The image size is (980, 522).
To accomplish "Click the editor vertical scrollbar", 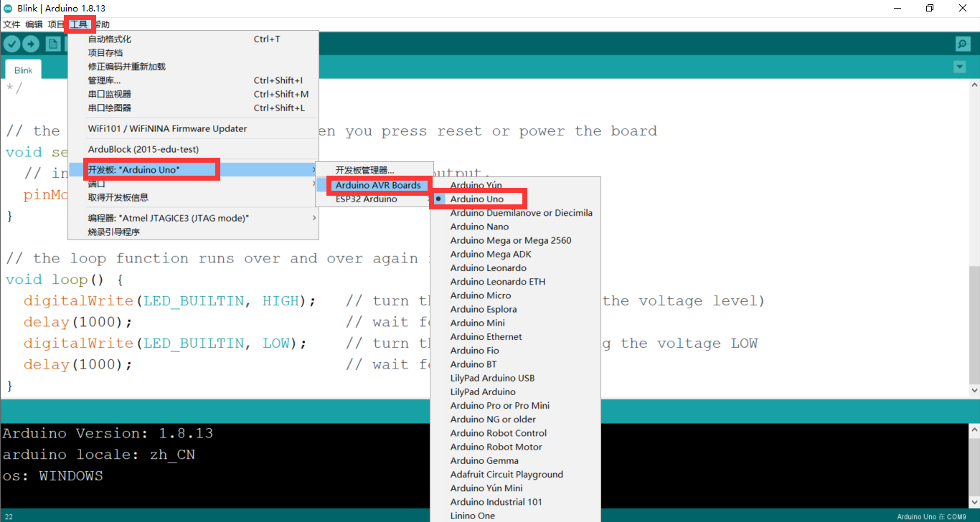I will point(974,326).
